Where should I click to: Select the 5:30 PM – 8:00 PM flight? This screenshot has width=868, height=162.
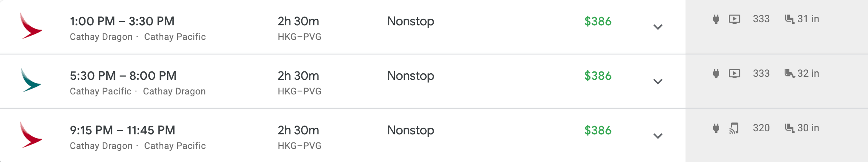[x=123, y=76]
